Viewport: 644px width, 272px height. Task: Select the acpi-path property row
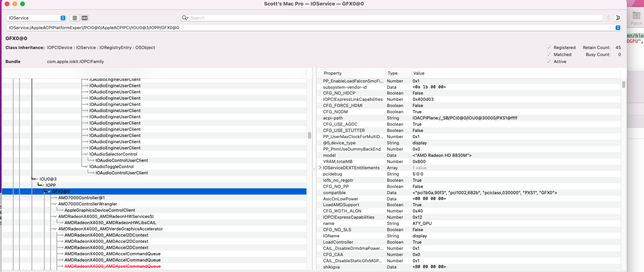coord(469,118)
